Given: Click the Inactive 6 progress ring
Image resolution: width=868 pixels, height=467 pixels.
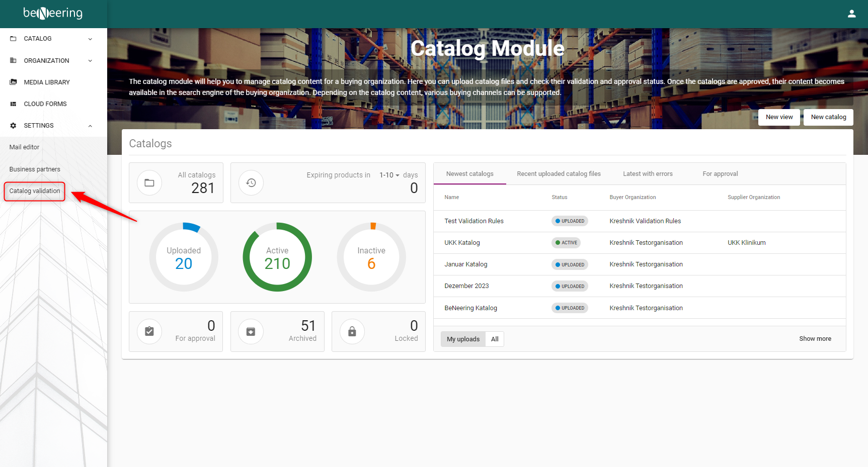Looking at the screenshot, I should click(x=371, y=257).
